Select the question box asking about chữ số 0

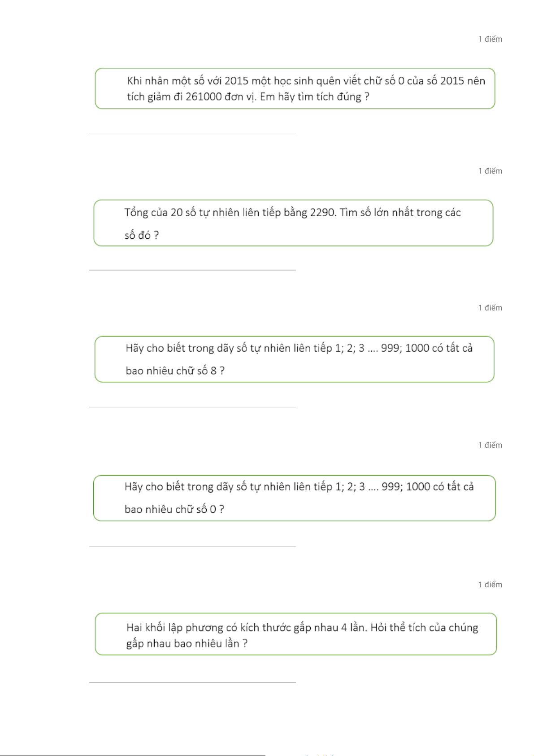(295, 498)
